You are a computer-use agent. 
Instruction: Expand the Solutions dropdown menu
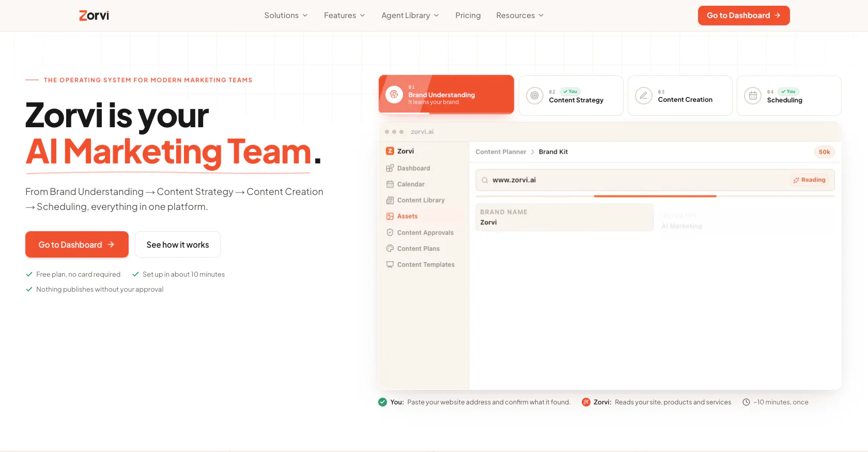click(286, 16)
